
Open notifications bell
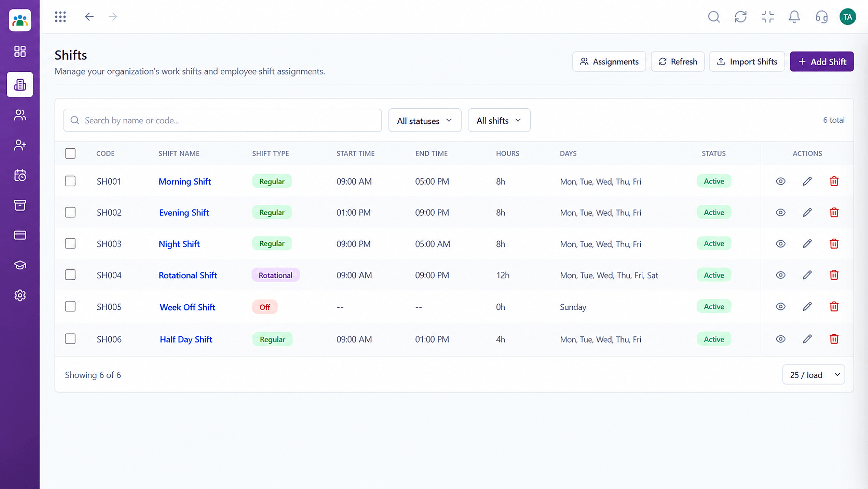coord(794,17)
